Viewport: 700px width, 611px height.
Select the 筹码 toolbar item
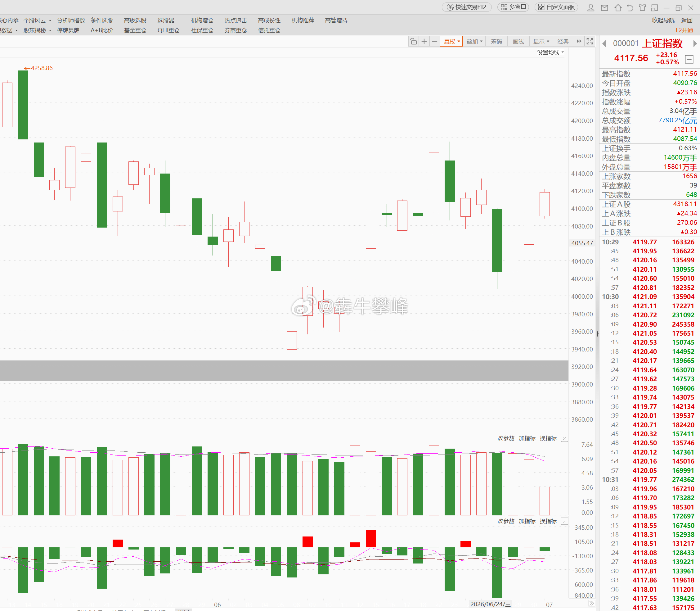(496, 41)
